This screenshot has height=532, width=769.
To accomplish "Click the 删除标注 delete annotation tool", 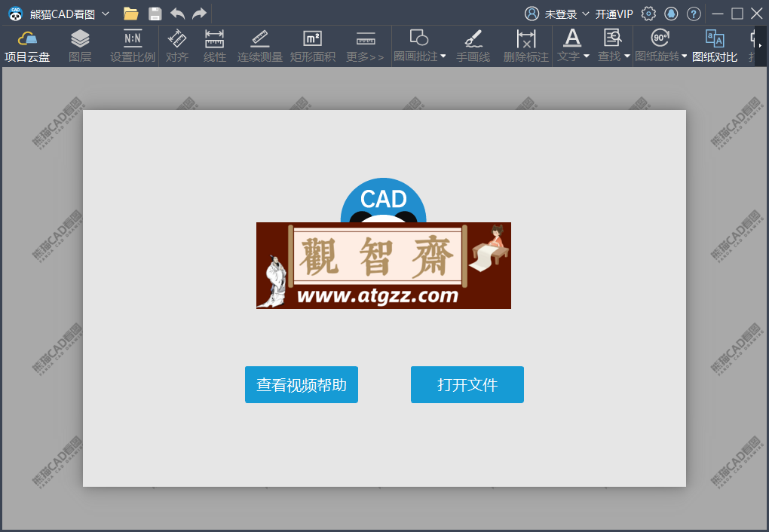I will click(x=526, y=47).
